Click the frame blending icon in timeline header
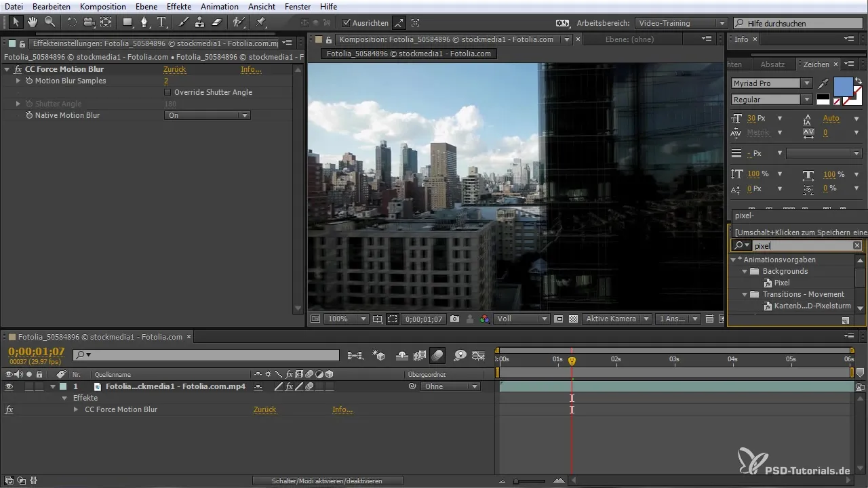Screen dimensions: 868x488 tap(419, 355)
